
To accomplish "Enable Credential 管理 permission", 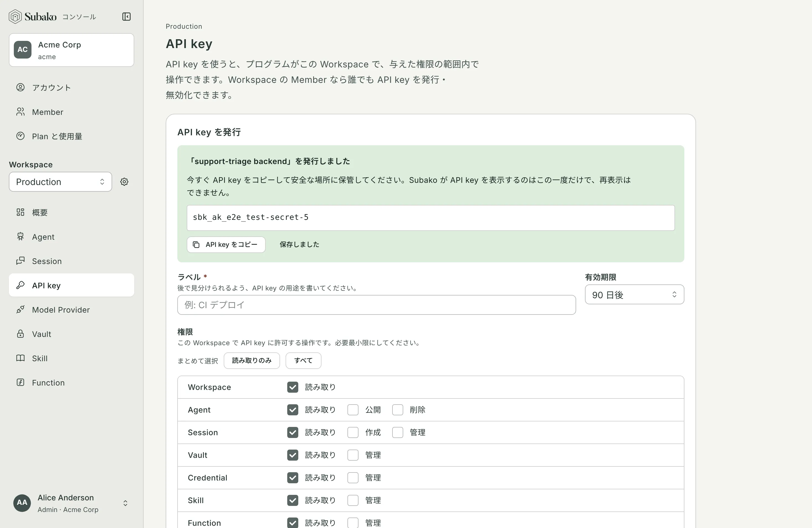I will [x=353, y=478].
